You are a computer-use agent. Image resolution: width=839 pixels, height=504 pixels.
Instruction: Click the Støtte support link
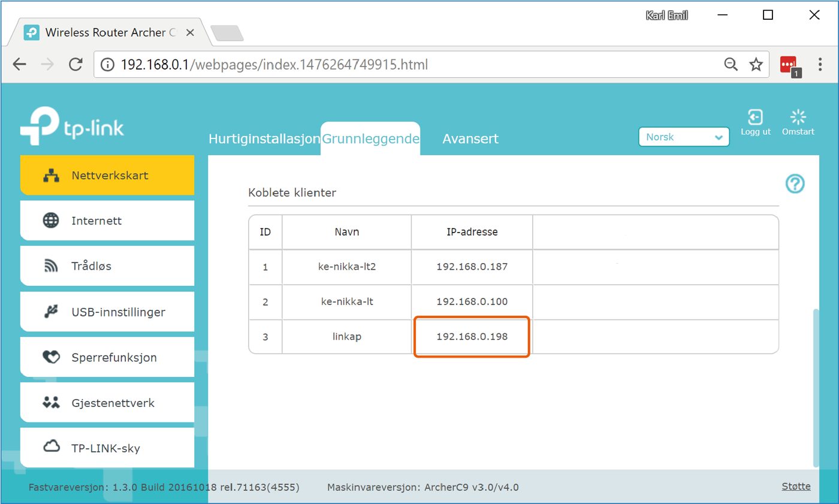pos(796,486)
